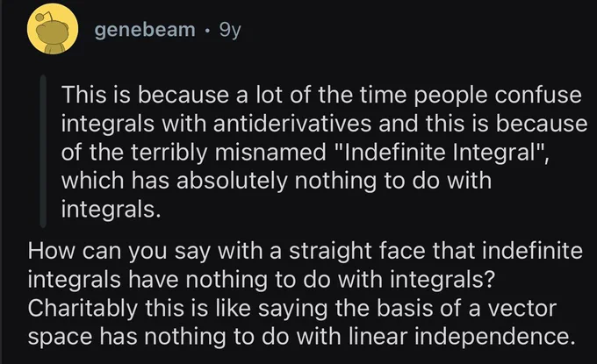Click the line "integrals have nothing to do"

pyautogui.click(x=262, y=281)
